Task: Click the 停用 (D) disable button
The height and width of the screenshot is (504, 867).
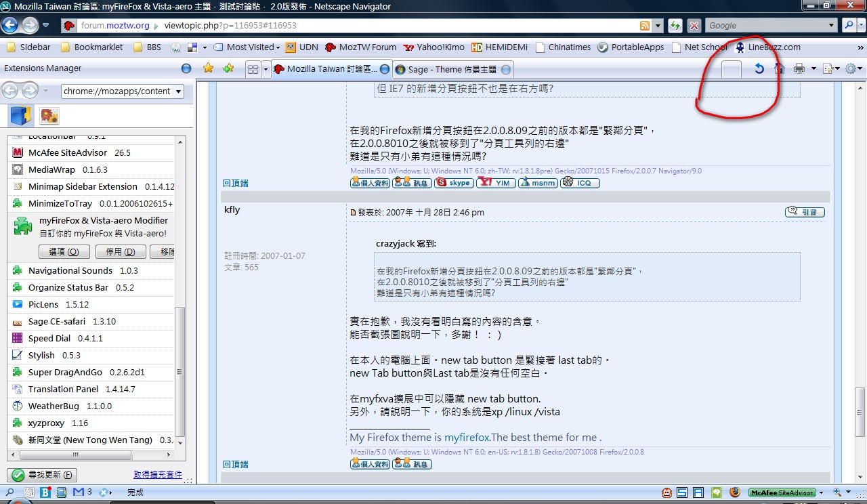Action: pos(121,251)
